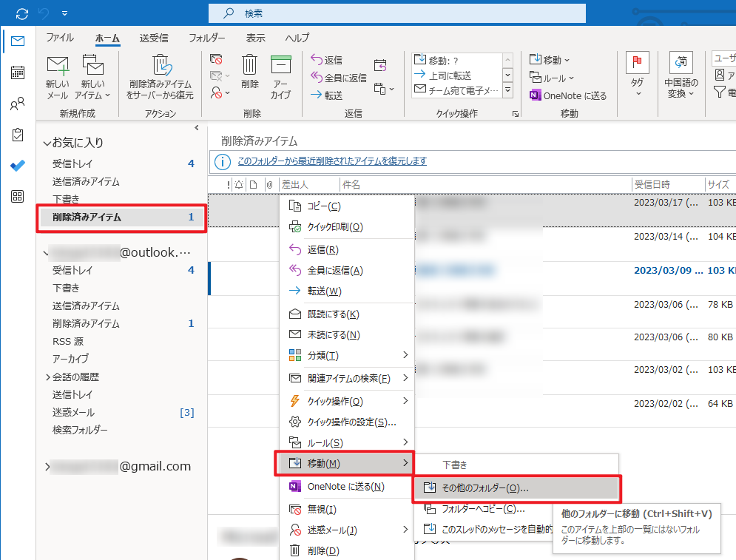The width and height of the screenshot is (736, 560).
Task: Select 削除済みアイテム in favorites
Action: pyautogui.click(x=121, y=217)
